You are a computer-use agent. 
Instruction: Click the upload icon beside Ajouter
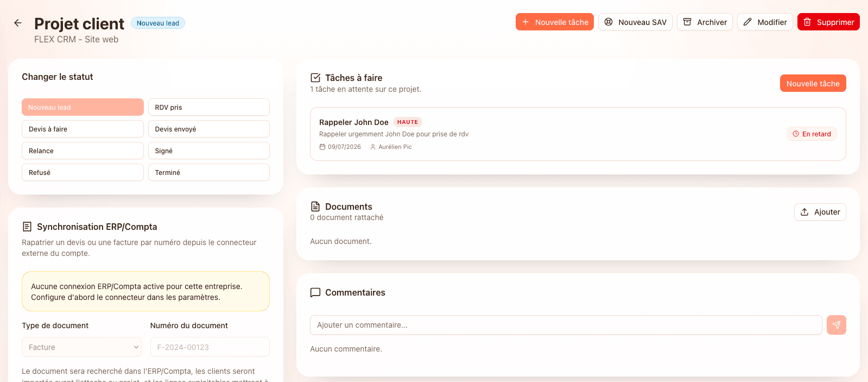[x=804, y=212]
